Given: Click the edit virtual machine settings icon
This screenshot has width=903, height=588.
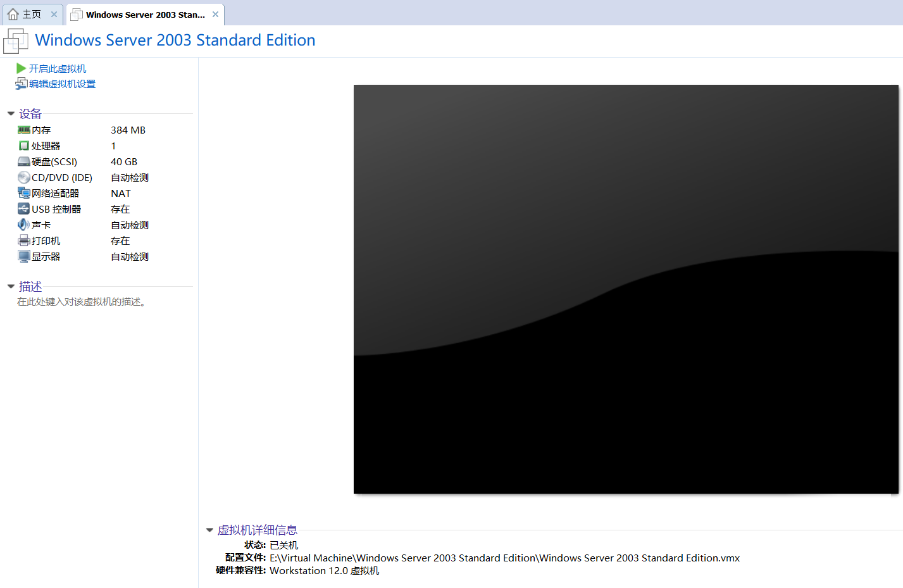Looking at the screenshot, I should tap(22, 84).
